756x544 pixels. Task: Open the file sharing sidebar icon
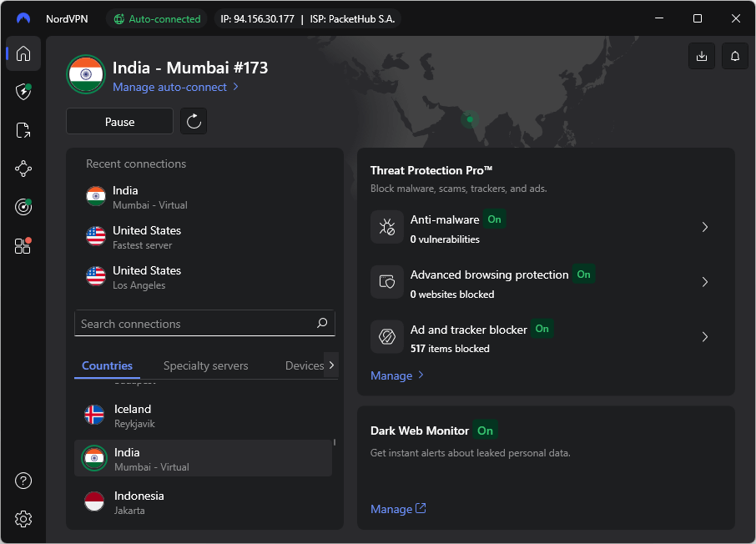(x=23, y=130)
